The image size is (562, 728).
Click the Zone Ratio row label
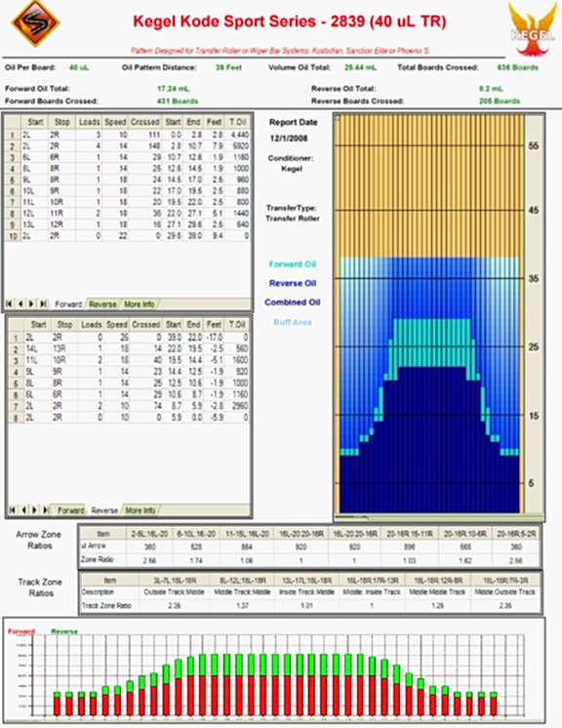coord(97,559)
